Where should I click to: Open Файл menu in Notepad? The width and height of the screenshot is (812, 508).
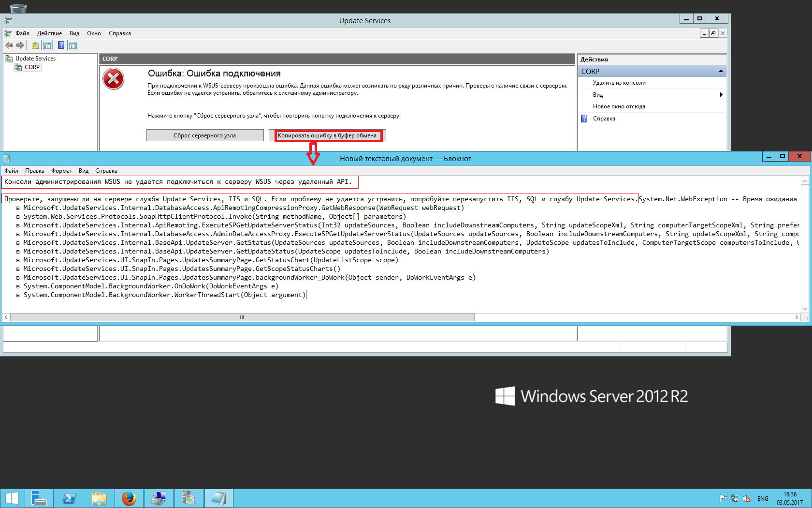pyautogui.click(x=11, y=171)
